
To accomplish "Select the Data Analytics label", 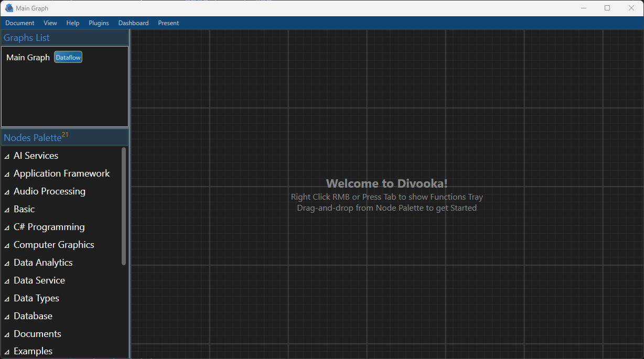I will [43, 263].
